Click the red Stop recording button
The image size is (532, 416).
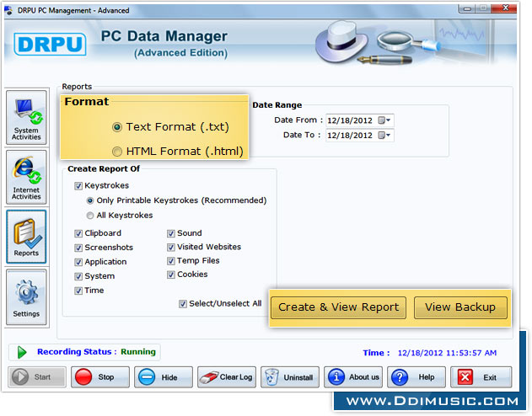(100, 377)
